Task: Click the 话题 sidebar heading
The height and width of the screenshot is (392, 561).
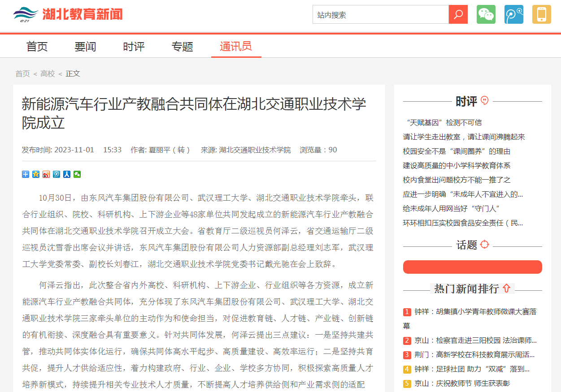Action: coord(467,245)
